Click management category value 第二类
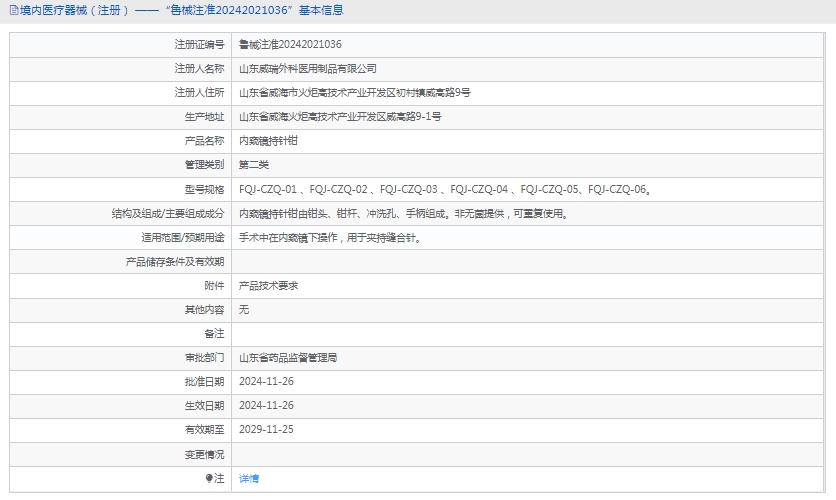The image size is (836, 500). pos(254,165)
